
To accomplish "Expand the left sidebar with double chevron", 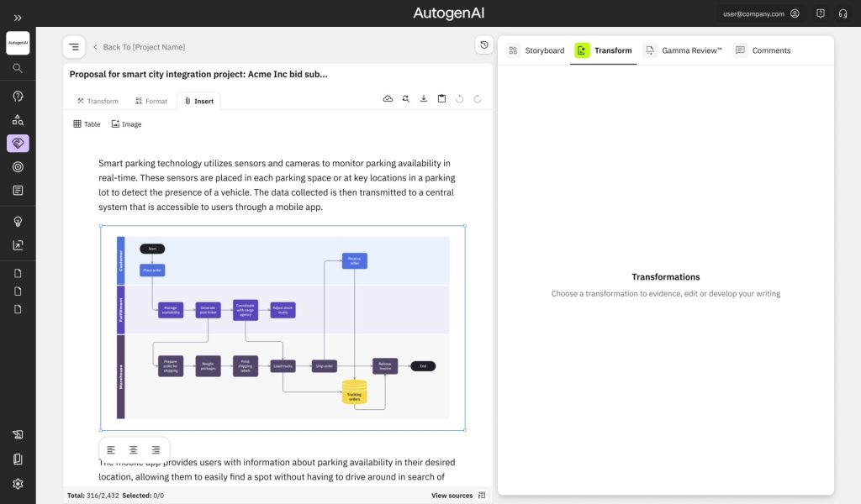I will (x=18, y=17).
